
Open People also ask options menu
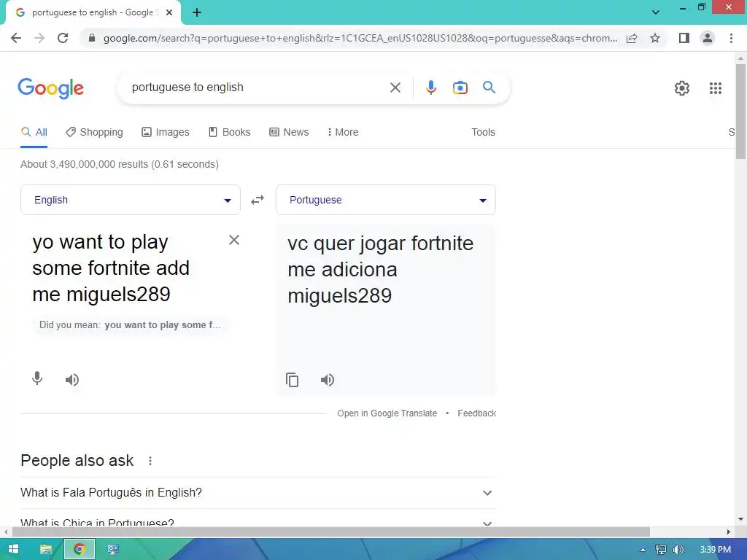(x=150, y=461)
